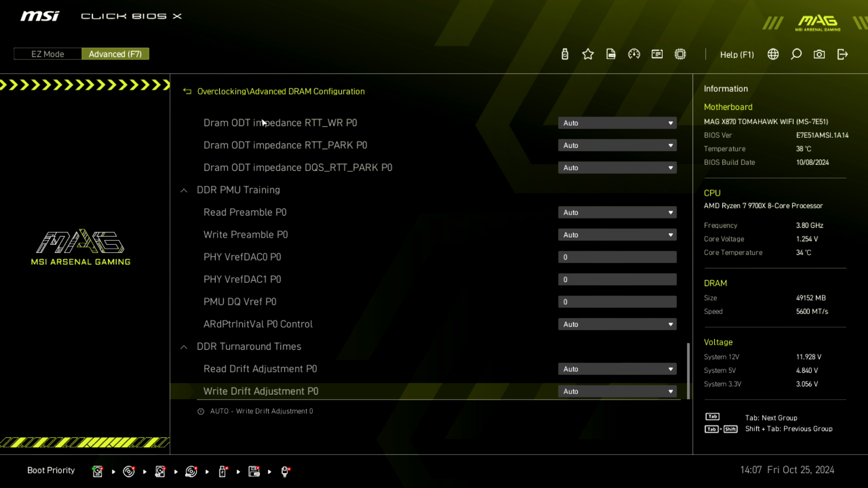868x488 pixels.
Task: Click the settings list scrollbar
Action: click(688, 371)
